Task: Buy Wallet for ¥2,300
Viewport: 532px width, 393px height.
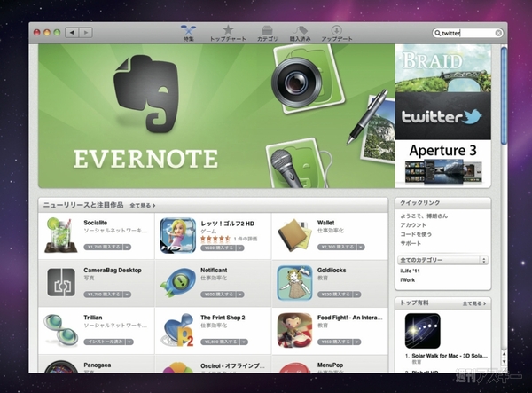Action: click(337, 248)
